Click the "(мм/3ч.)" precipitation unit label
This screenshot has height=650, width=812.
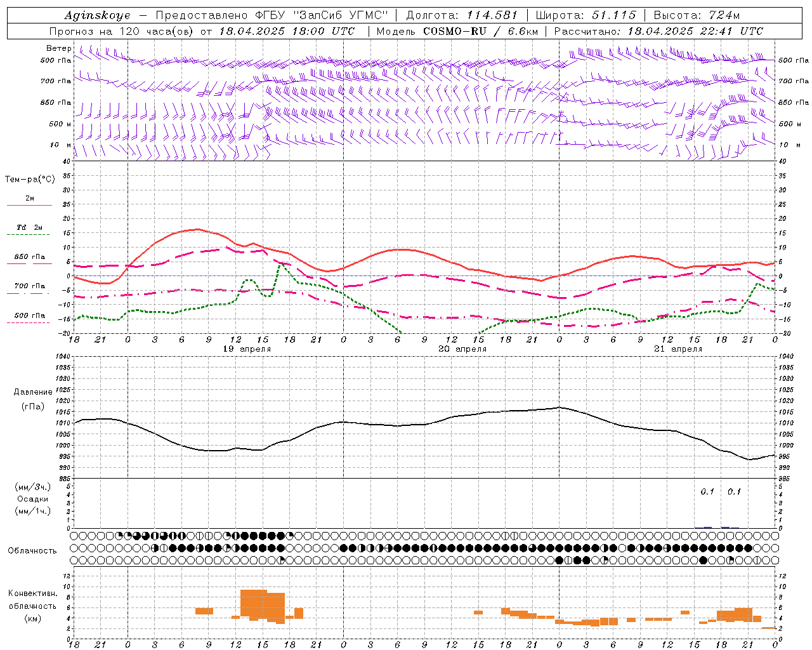point(33,487)
